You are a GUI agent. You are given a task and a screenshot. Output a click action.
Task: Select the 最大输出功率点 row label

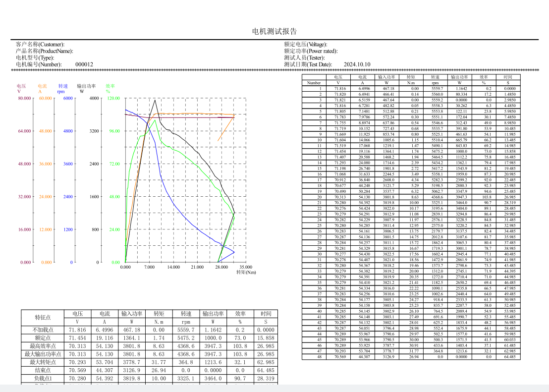point(43,354)
